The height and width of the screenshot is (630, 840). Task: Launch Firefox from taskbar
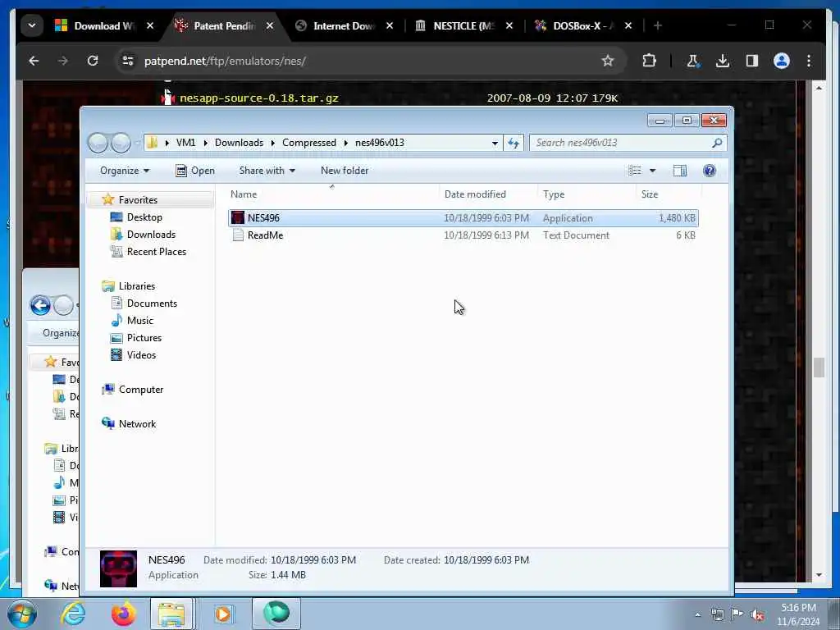coord(123,614)
